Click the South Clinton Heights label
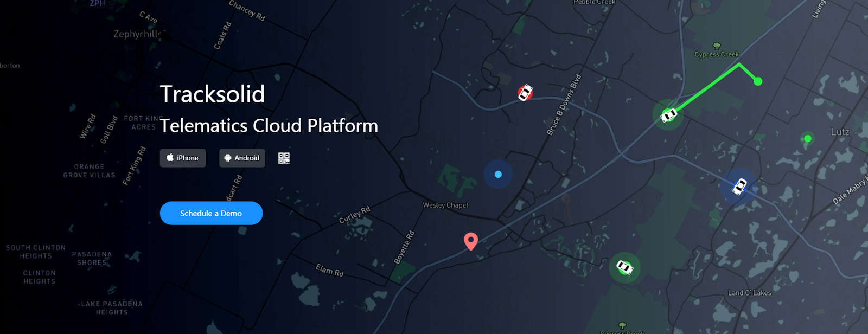Screen dimensions: 868x334 [36, 252]
